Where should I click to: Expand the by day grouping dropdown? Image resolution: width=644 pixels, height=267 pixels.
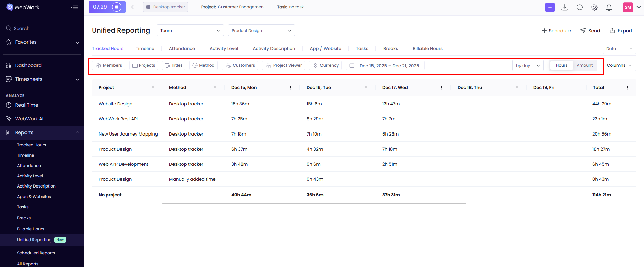point(528,66)
